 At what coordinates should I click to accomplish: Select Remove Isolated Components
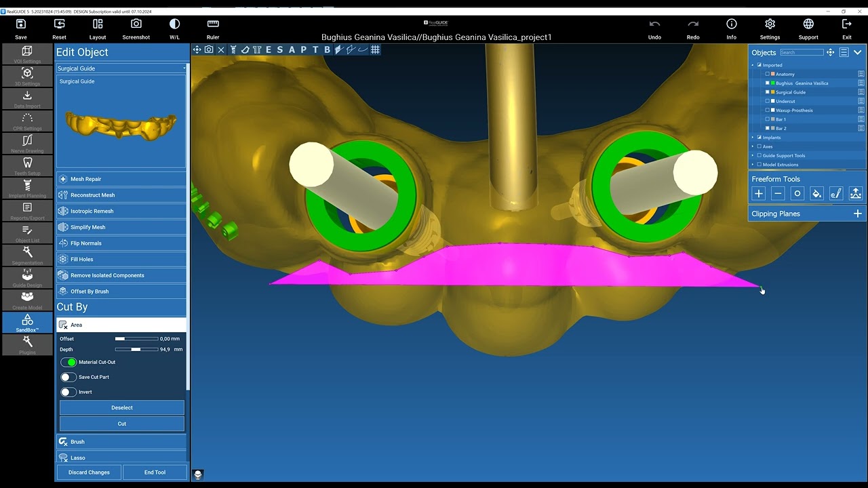121,275
